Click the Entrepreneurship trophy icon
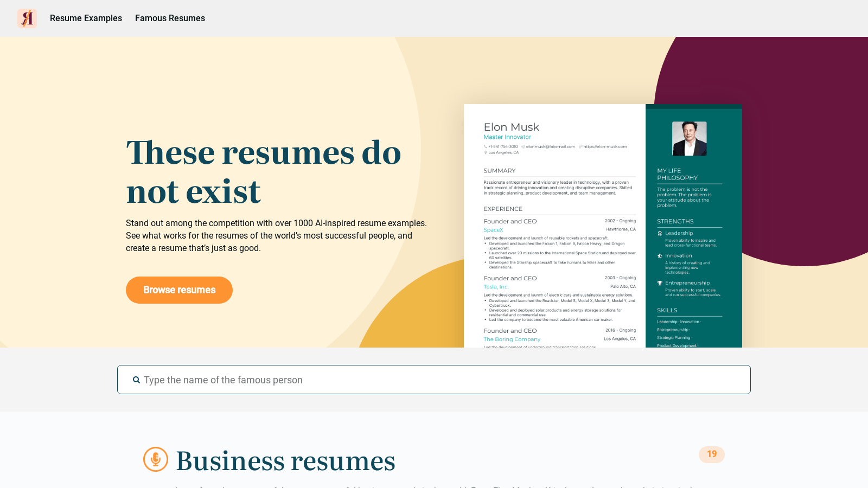This screenshot has width=868, height=488. coord(660,283)
